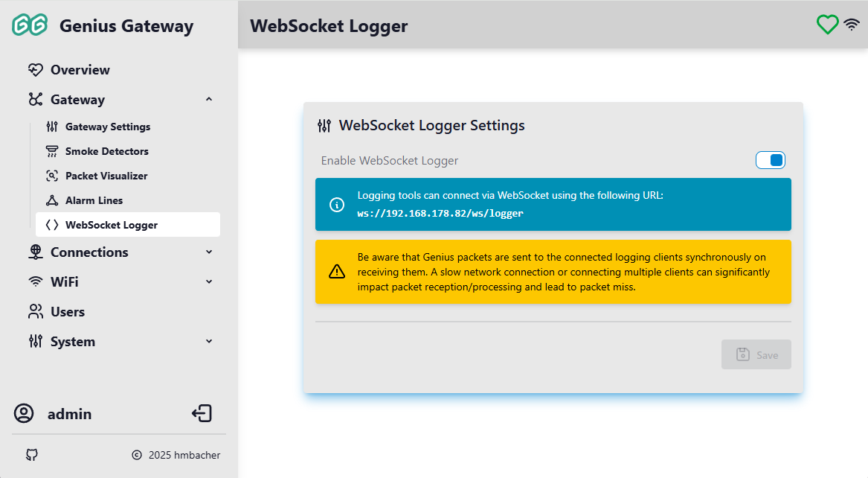The width and height of the screenshot is (868, 478).
Task: Expand the Connections menu section
Action: pos(209,252)
